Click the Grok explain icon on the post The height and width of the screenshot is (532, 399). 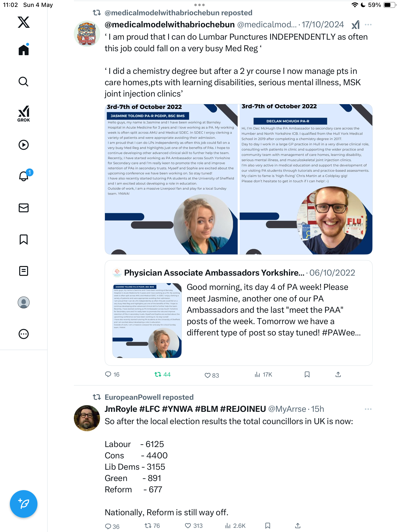pyautogui.click(x=355, y=25)
